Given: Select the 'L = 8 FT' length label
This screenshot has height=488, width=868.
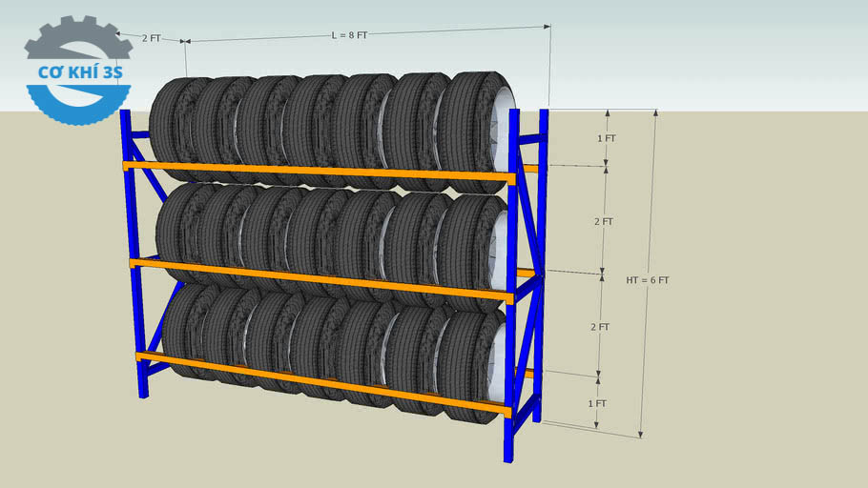Looking at the screenshot, I should point(349,34).
